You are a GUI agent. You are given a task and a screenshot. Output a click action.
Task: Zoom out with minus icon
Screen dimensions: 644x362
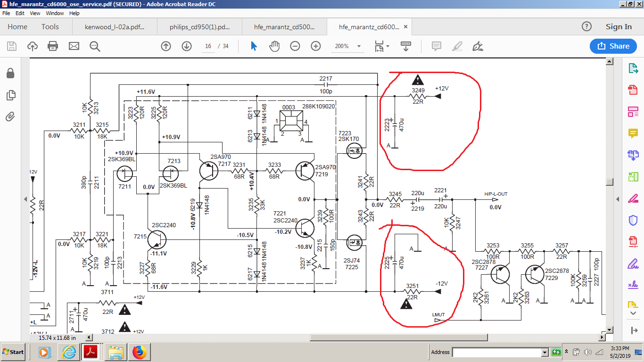click(295, 46)
